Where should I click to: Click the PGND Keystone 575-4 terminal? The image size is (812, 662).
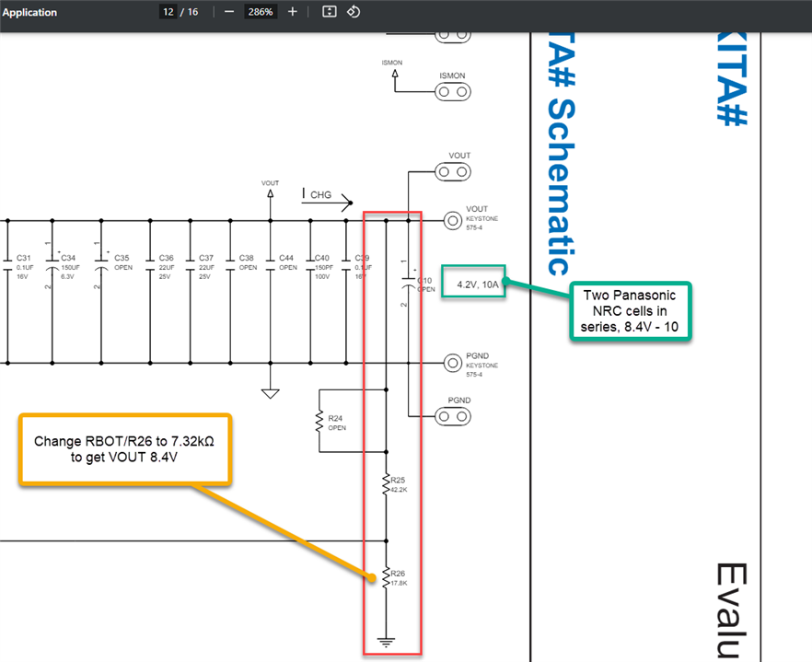tap(453, 363)
